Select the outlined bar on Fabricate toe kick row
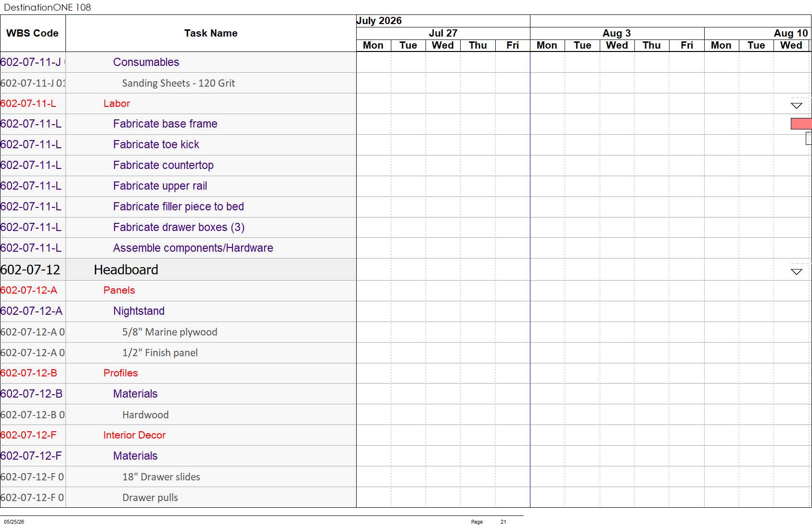 (809, 139)
